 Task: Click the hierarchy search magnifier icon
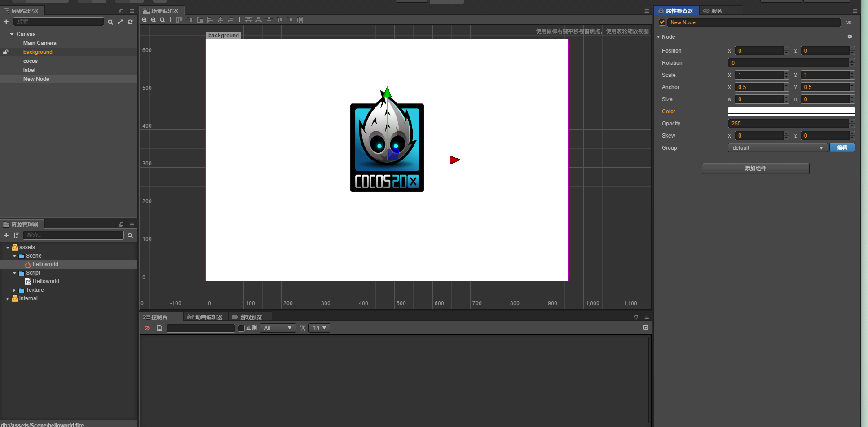(110, 22)
